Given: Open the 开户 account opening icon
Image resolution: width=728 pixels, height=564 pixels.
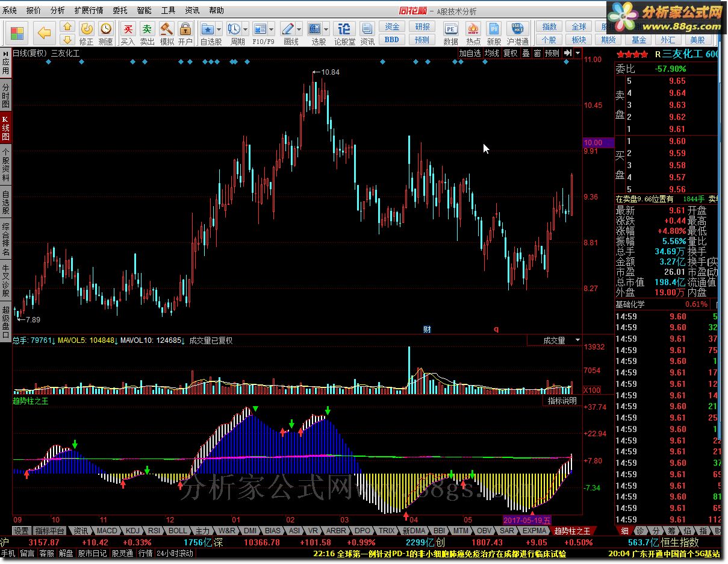Looking at the screenshot, I should coord(185,33).
